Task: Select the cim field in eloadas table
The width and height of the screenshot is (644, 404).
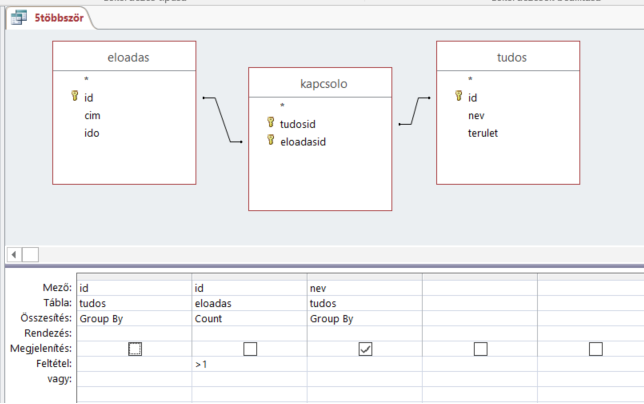Action: 93,115
